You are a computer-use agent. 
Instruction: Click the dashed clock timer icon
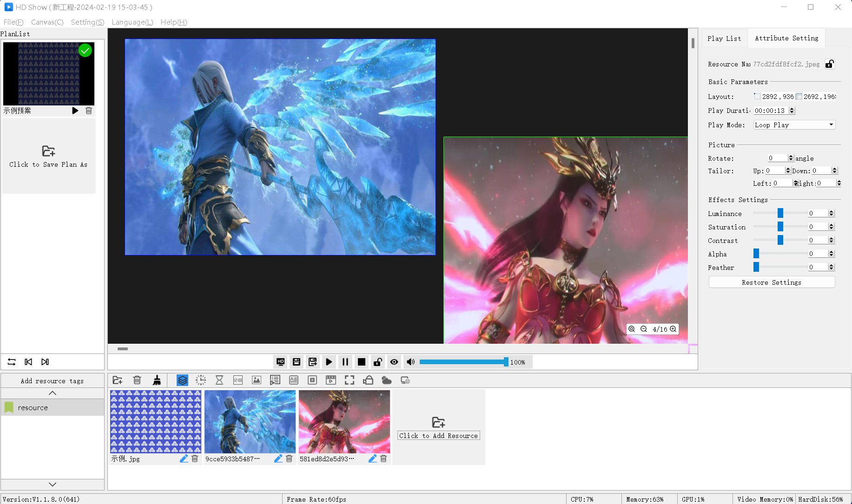[201, 380]
